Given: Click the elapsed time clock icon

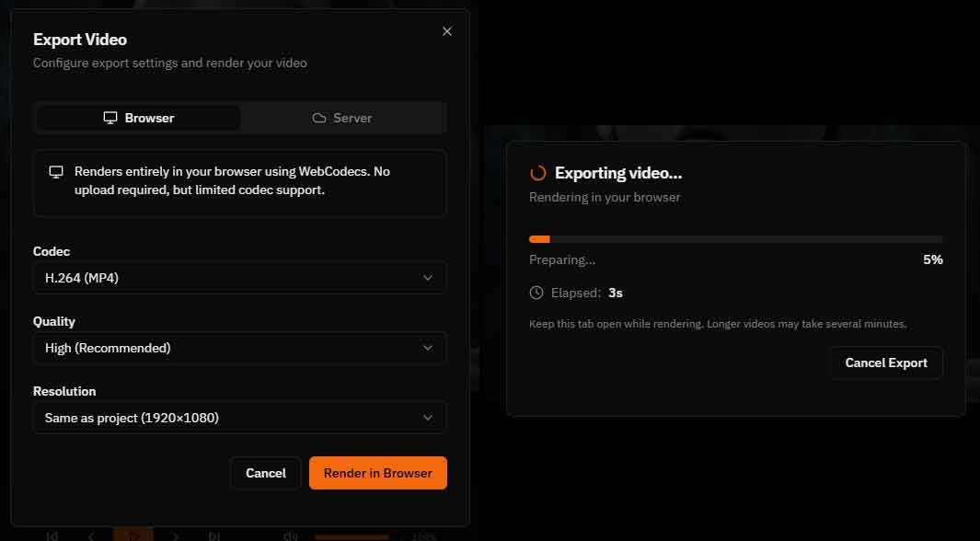Looking at the screenshot, I should tap(536, 293).
